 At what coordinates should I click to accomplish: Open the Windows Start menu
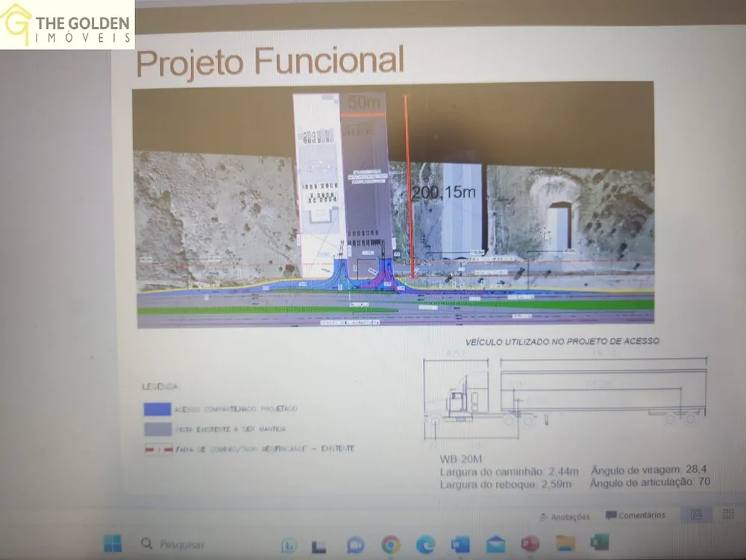(x=113, y=543)
